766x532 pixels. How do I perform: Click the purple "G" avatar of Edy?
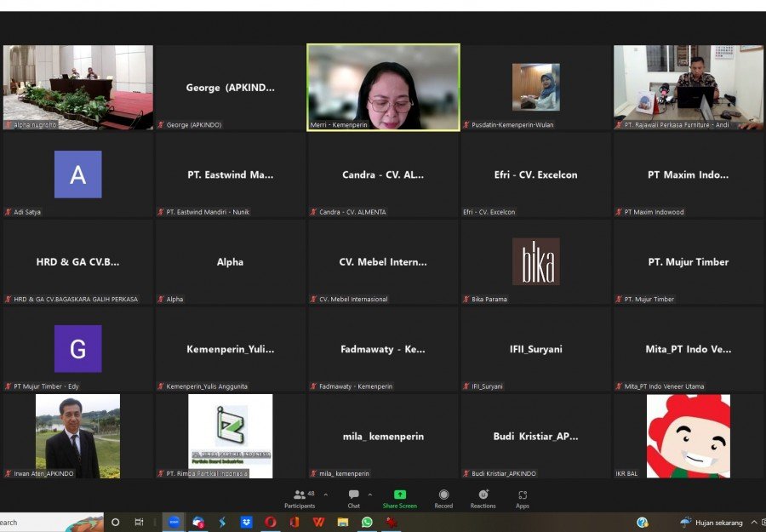point(78,349)
